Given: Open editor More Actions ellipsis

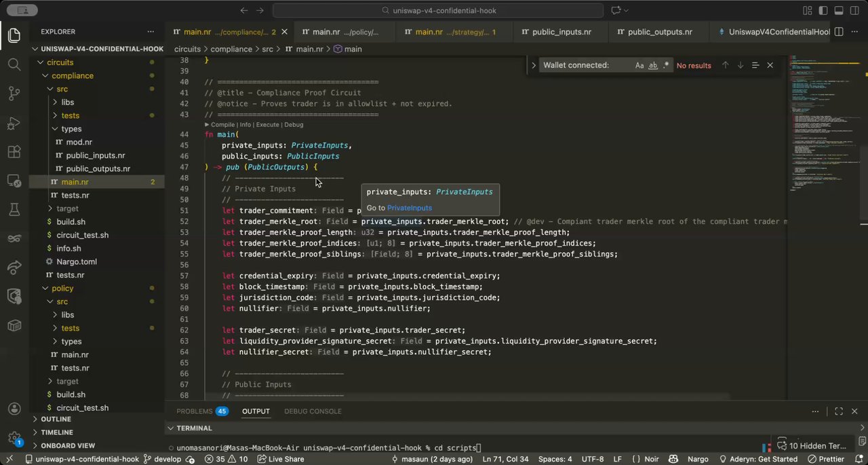Looking at the screenshot, I should tap(855, 32).
